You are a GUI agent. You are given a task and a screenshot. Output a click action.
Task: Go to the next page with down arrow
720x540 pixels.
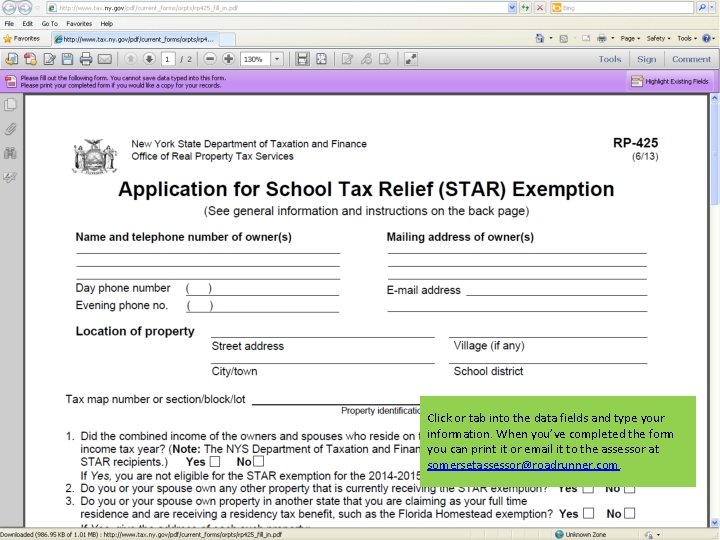coord(149,59)
